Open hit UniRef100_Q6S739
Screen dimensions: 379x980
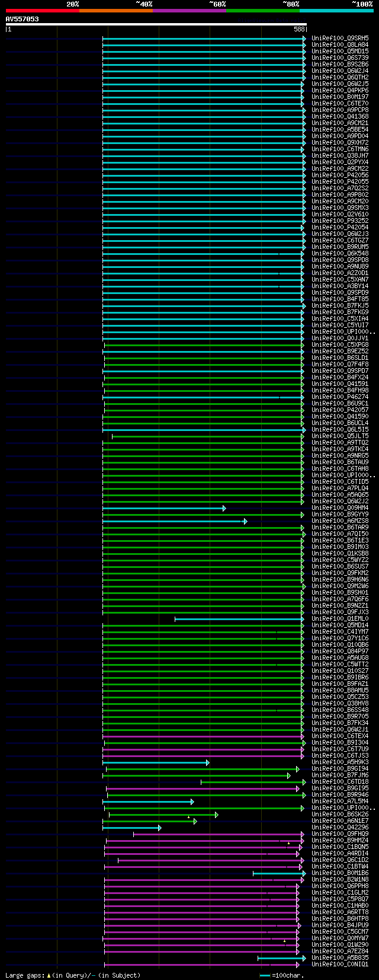click(340, 58)
